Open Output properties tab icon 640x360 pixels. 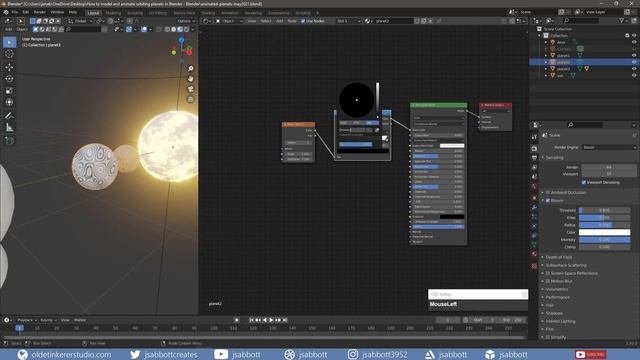click(534, 158)
